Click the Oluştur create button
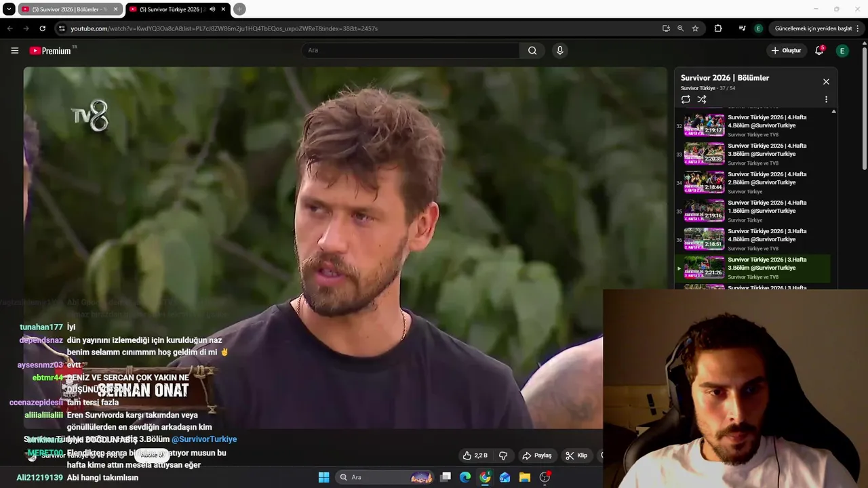 coord(786,50)
